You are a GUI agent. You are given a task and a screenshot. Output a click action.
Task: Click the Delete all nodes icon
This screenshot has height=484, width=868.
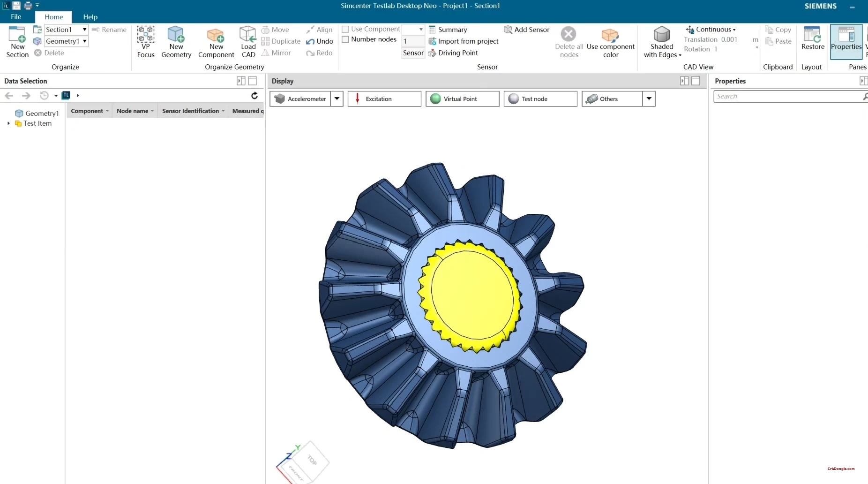point(568,34)
